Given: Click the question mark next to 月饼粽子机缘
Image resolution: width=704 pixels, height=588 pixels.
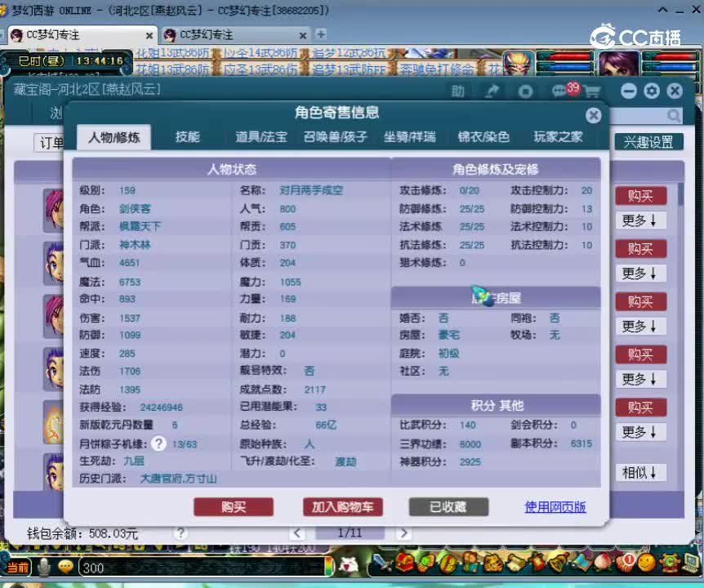Looking at the screenshot, I should pyautogui.click(x=158, y=444).
